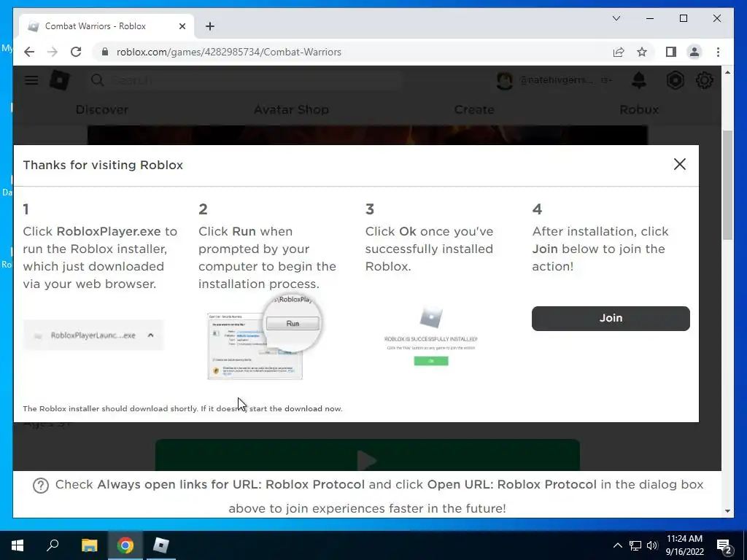The height and width of the screenshot is (560, 747).
Task: Click the address bar URL
Action: point(228,52)
